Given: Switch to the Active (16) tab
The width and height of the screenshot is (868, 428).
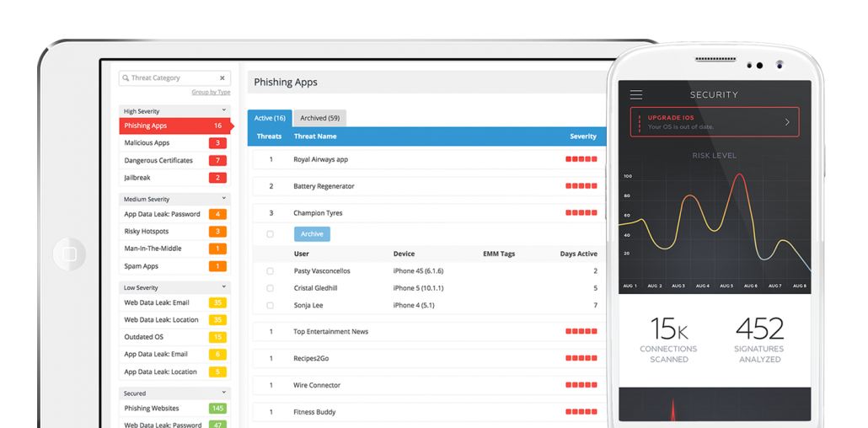Looking at the screenshot, I should pyautogui.click(x=270, y=118).
